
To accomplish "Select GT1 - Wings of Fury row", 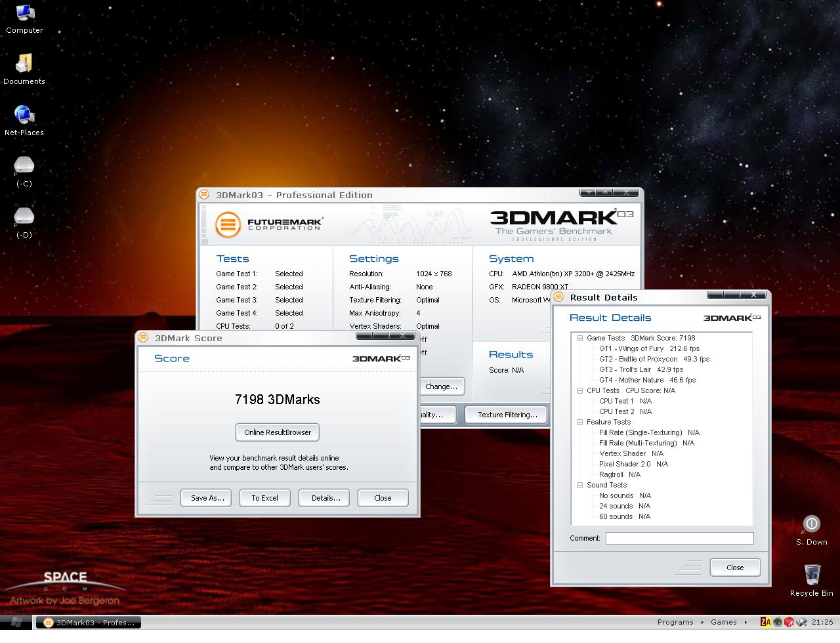I will [649, 349].
